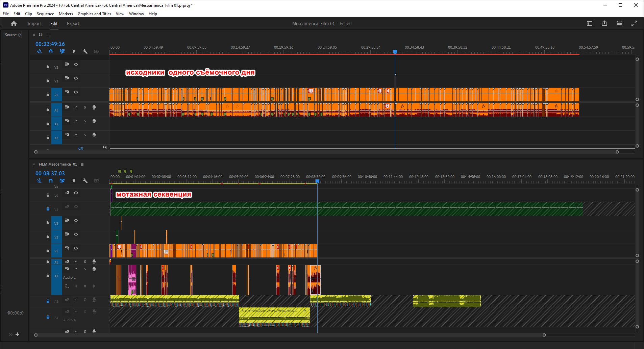Toggle sync lock on V3 in sequence 13
The height and width of the screenshot is (349, 644).
pos(67,64)
